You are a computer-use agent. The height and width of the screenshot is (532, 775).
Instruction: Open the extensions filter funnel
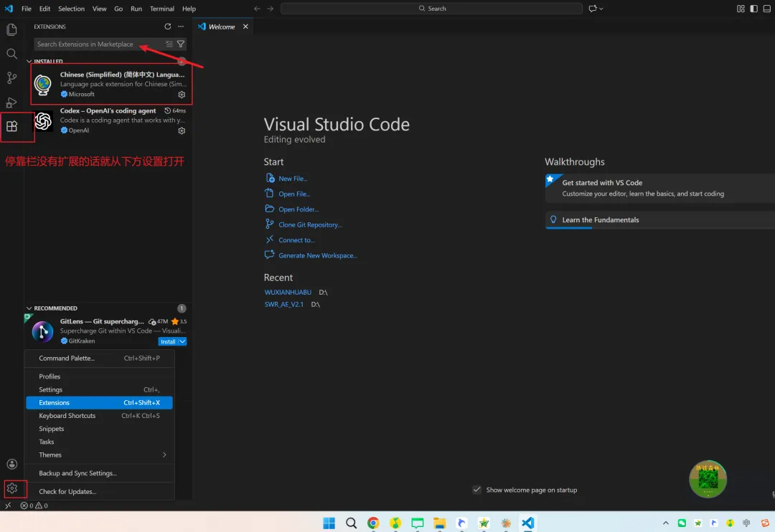point(181,44)
